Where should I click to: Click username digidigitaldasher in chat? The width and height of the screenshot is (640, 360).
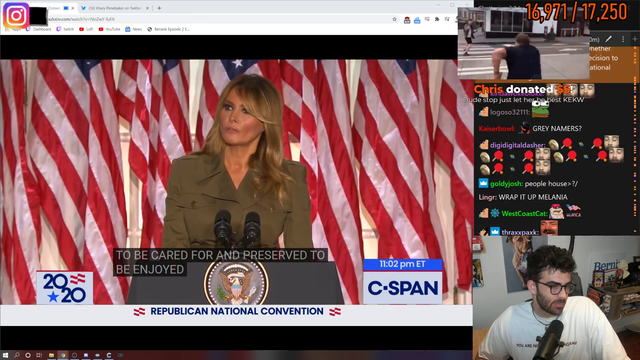point(518,145)
